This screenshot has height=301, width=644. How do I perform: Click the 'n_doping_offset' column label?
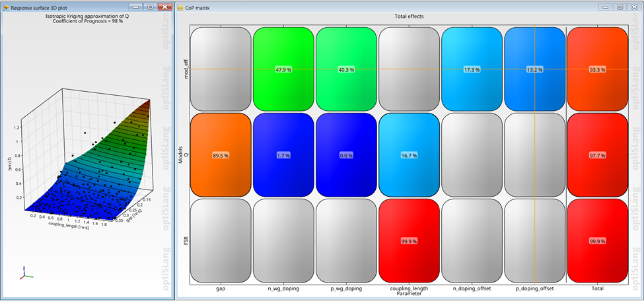tap(472, 288)
